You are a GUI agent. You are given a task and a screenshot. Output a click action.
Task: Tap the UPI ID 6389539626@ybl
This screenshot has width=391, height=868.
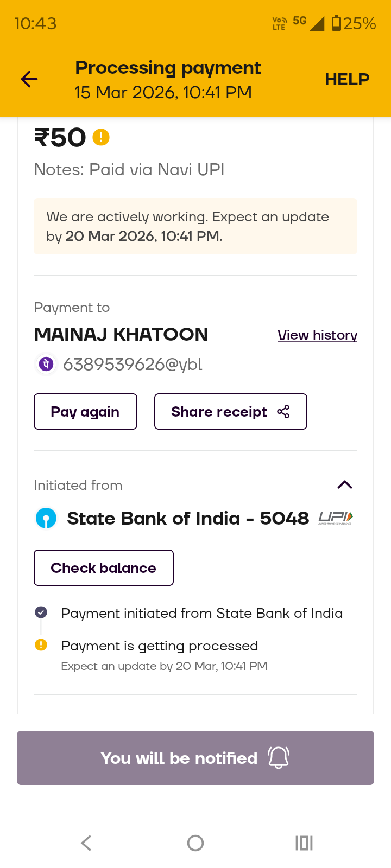click(133, 365)
